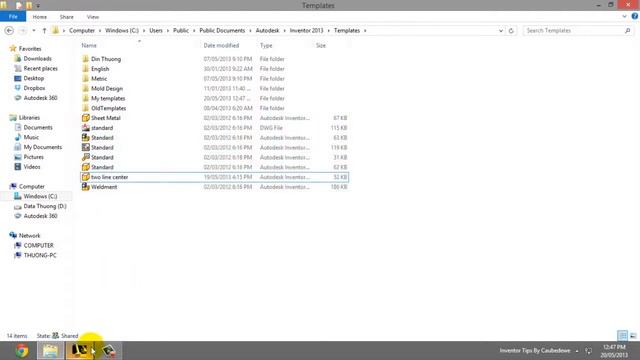This screenshot has width=640, height=360.
Task: Navigate to Users in breadcrumb
Action: pyautogui.click(x=156, y=31)
